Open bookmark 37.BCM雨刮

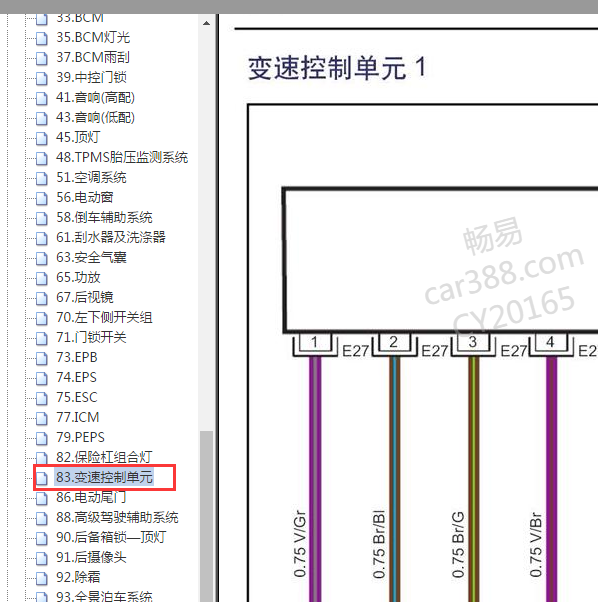pyautogui.click(x=93, y=57)
